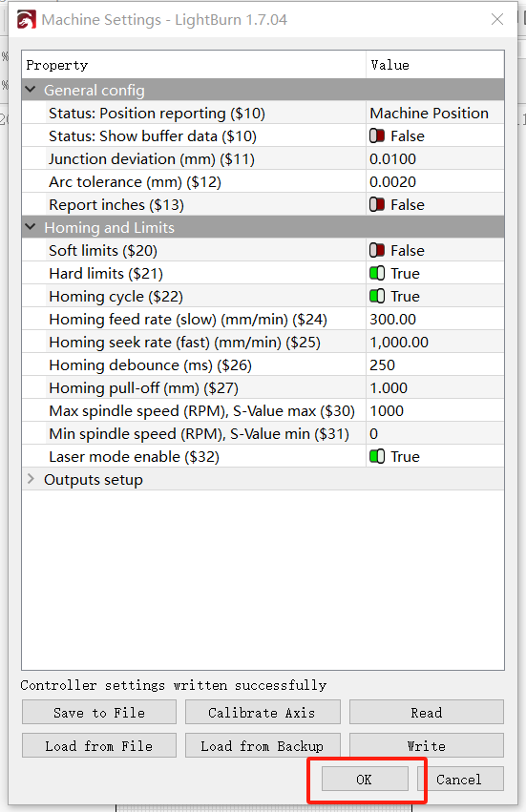526x812 pixels.
Task: Click the Save to File button
Action: click(x=99, y=713)
